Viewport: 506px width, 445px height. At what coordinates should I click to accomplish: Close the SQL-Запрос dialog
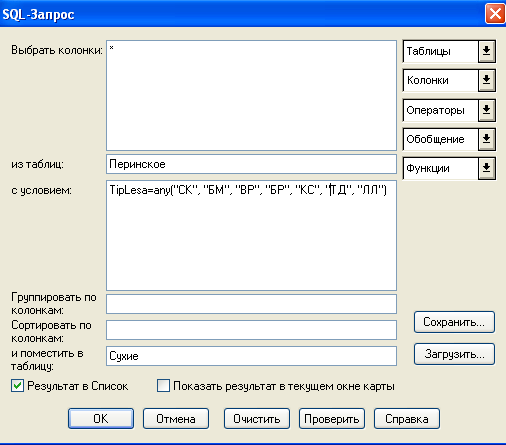(x=495, y=14)
